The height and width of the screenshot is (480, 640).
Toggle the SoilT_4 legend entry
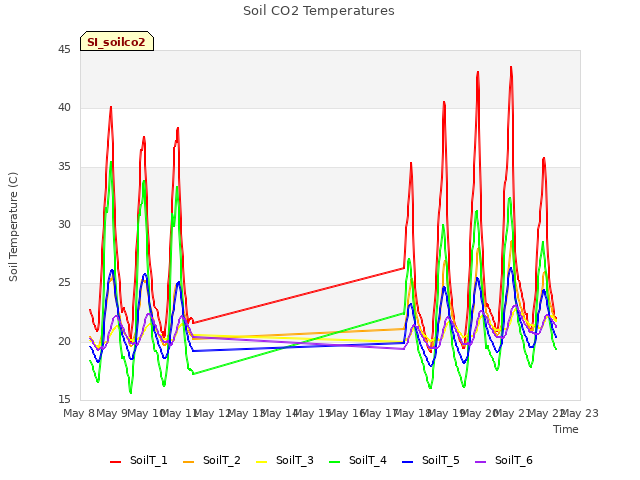358,460
